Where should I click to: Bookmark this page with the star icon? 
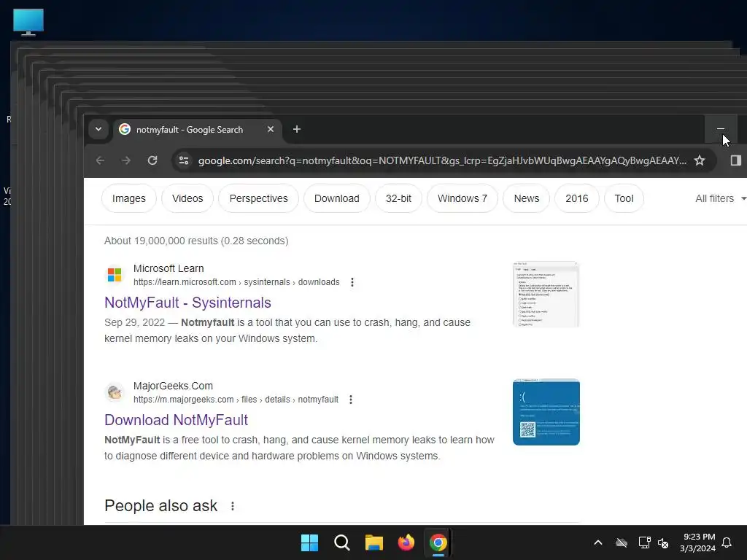click(700, 160)
